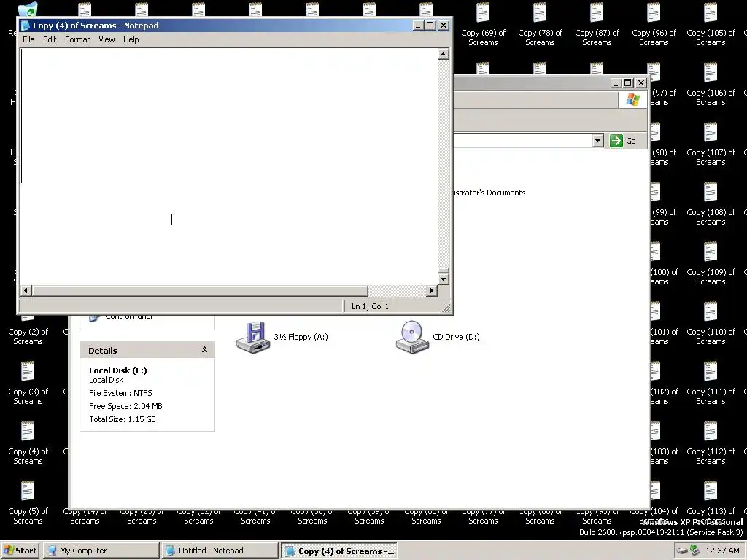The image size is (747, 560).
Task: Click the Notepad vertical scrollbar up arrow
Action: tap(443, 54)
